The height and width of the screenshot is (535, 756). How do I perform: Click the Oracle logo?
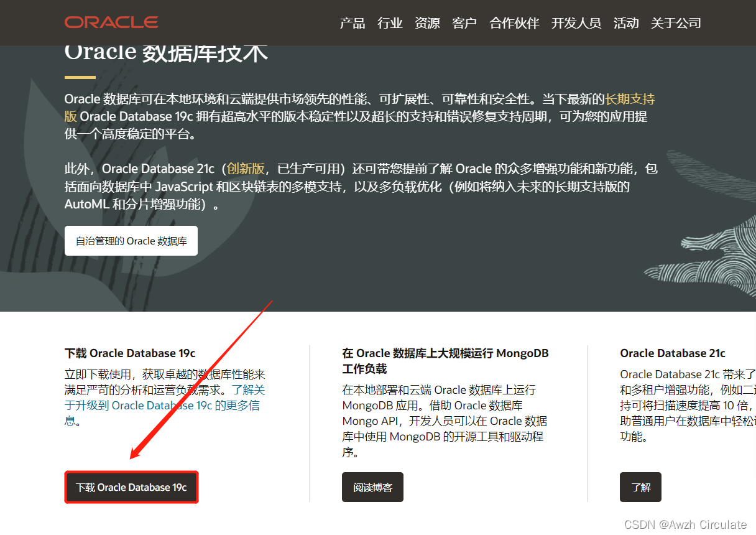click(x=111, y=22)
